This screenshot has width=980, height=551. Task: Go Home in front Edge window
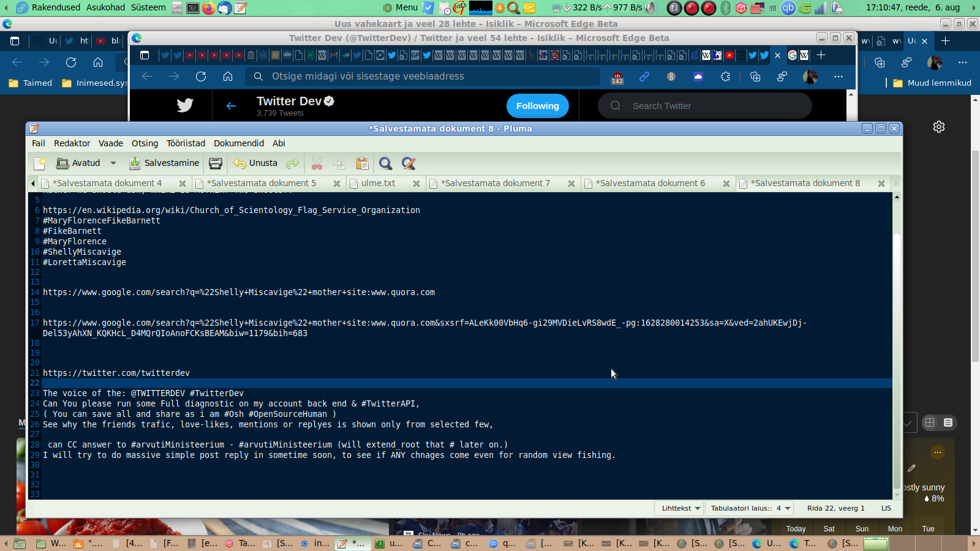pyautogui.click(x=228, y=77)
